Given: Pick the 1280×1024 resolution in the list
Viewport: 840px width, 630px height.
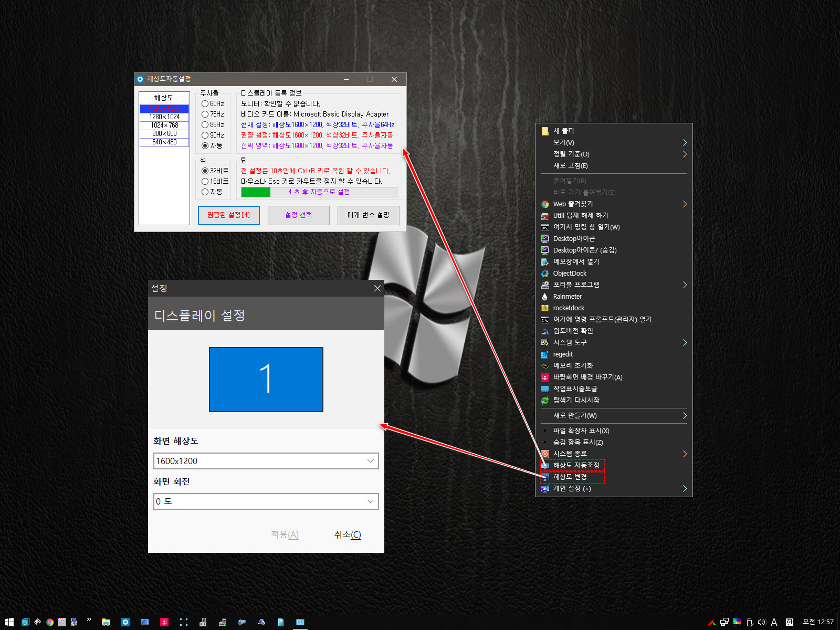Looking at the screenshot, I should click(164, 117).
